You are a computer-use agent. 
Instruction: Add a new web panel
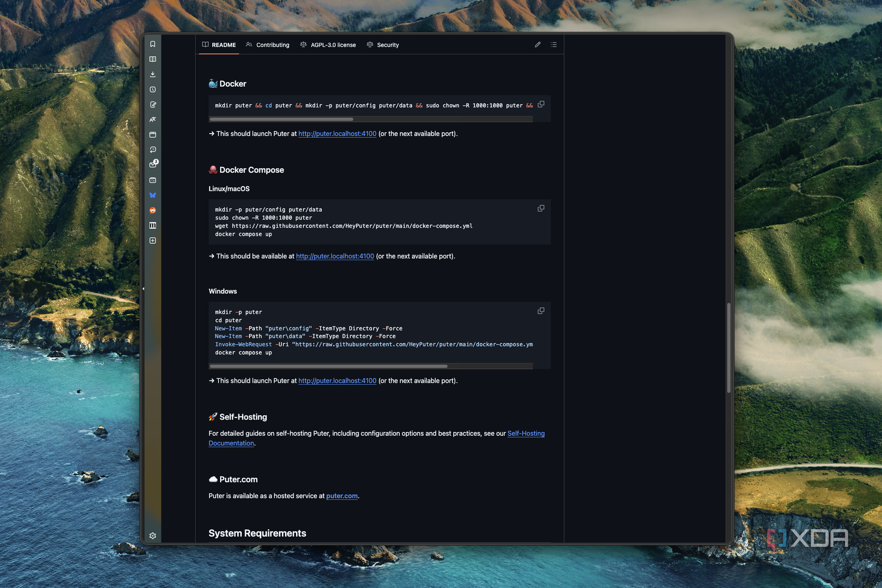coord(152,241)
